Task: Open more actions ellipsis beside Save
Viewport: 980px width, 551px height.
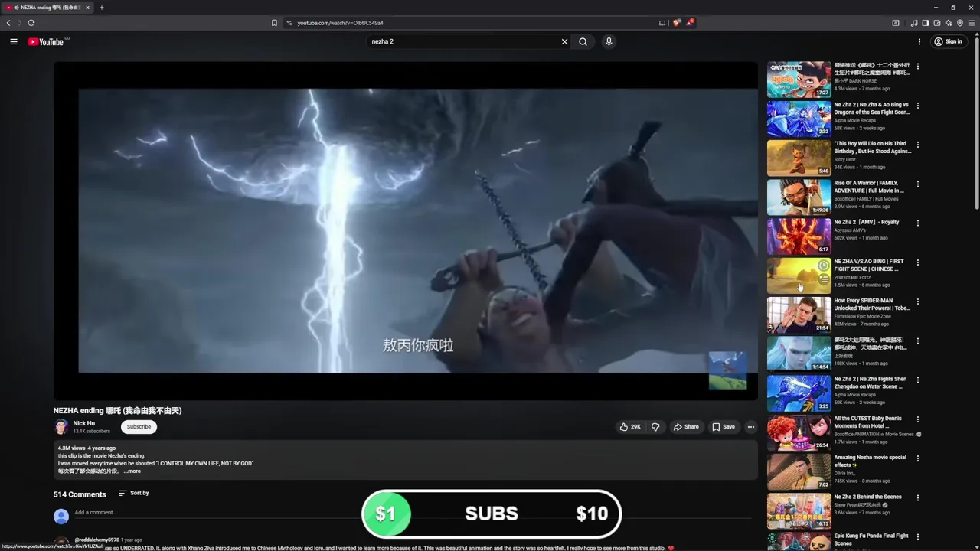Action: (x=751, y=427)
